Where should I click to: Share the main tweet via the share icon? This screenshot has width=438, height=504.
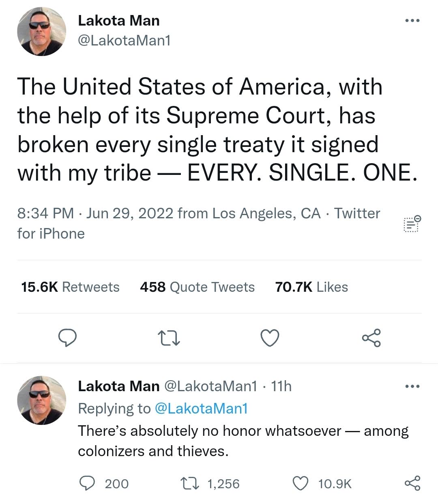click(x=371, y=338)
